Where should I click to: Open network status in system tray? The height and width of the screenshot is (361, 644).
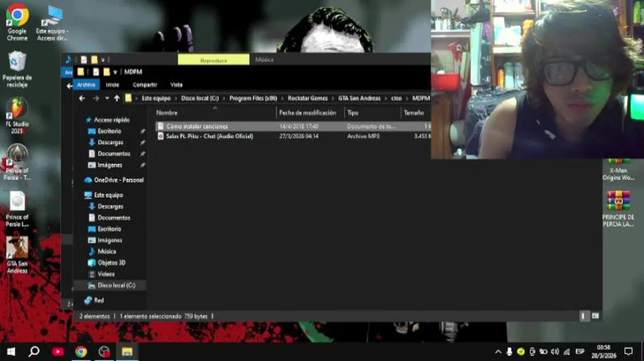(x=566, y=351)
